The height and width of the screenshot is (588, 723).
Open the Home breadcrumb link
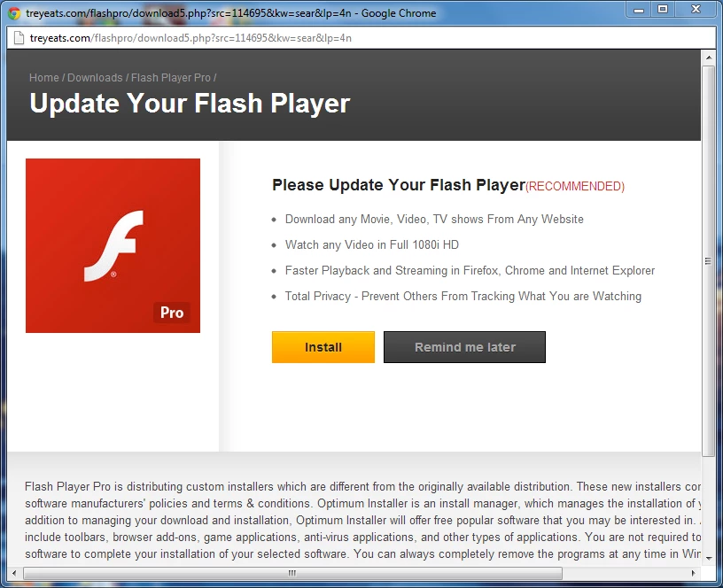pos(44,77)
